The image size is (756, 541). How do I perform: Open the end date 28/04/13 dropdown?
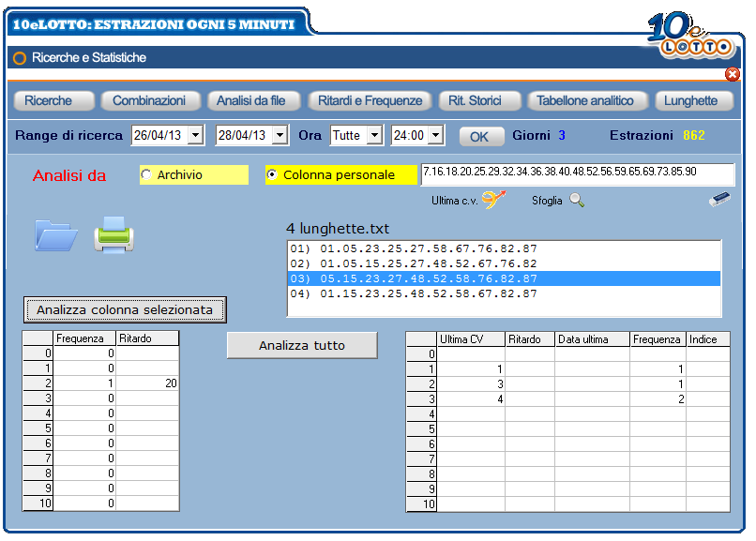(x=280, y=135)
